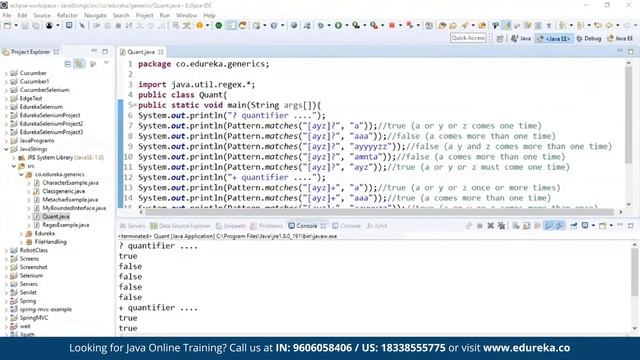Open the Run menu
This screenshot has width=640, height=360.
pyautogui.click(x=164, y=15)
